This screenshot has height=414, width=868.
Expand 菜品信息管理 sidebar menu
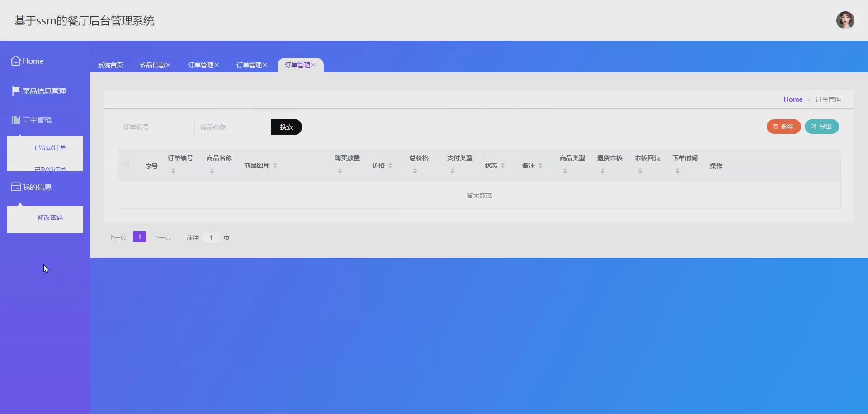(x=44, y=91)
